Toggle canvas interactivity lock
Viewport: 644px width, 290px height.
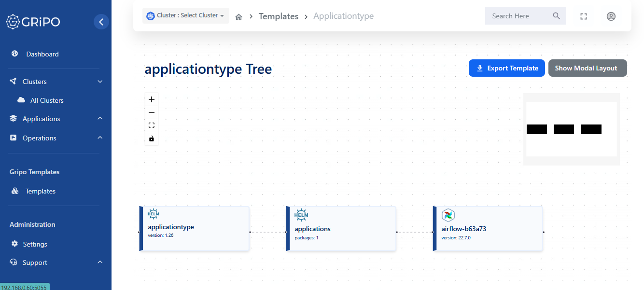click(152, 138)
